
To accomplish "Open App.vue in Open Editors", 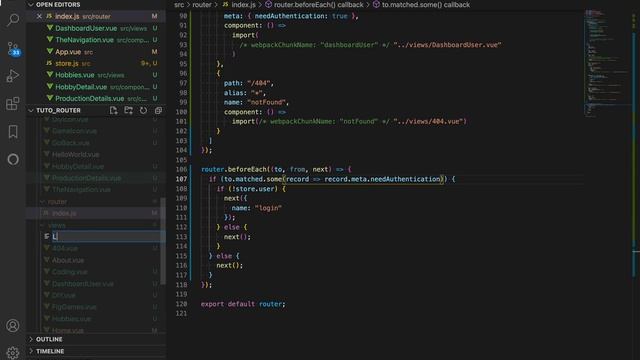I will pyautogui.click(x=96, y=52).
